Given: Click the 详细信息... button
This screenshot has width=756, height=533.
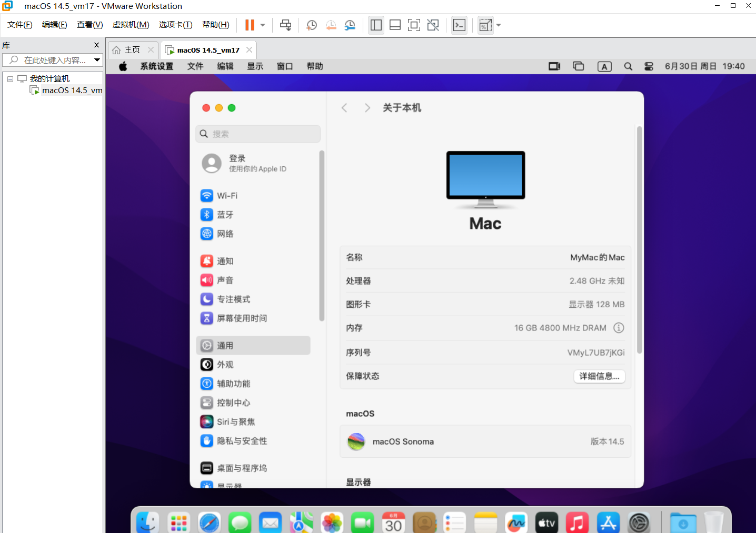Looking at the screenshot, I should pos(599,376).
